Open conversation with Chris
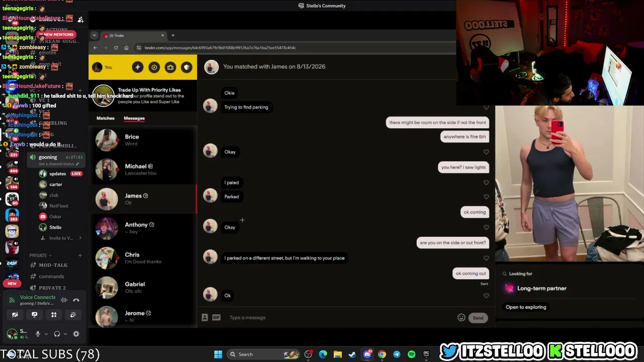Image resolution: width=644 pixels, height=362 pixels. 143,258
